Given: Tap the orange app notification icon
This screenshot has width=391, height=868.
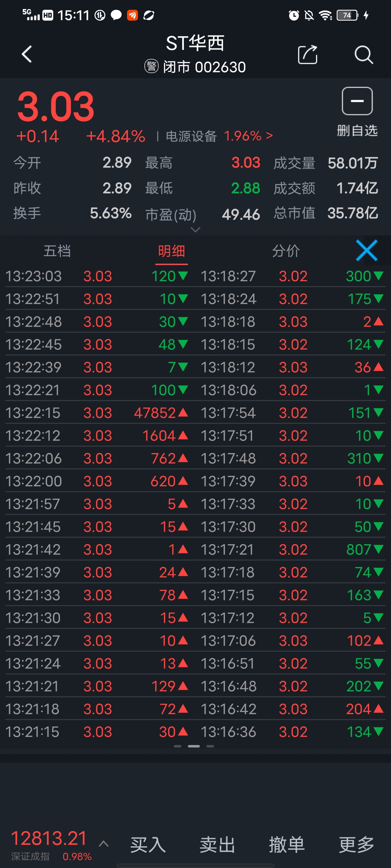Looking at the screenshot, I should pyautogui.click(x=133, y=15).
